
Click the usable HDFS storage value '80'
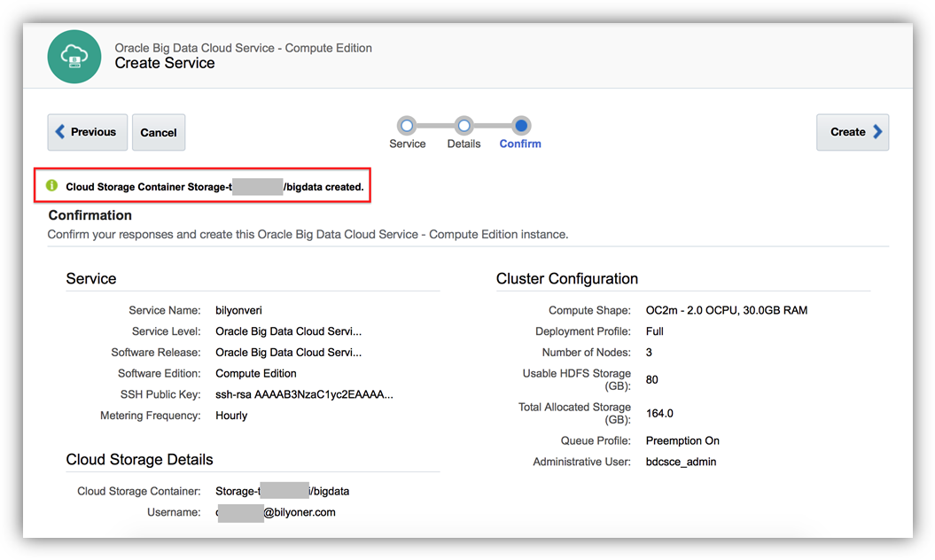[x=651, y=380]
